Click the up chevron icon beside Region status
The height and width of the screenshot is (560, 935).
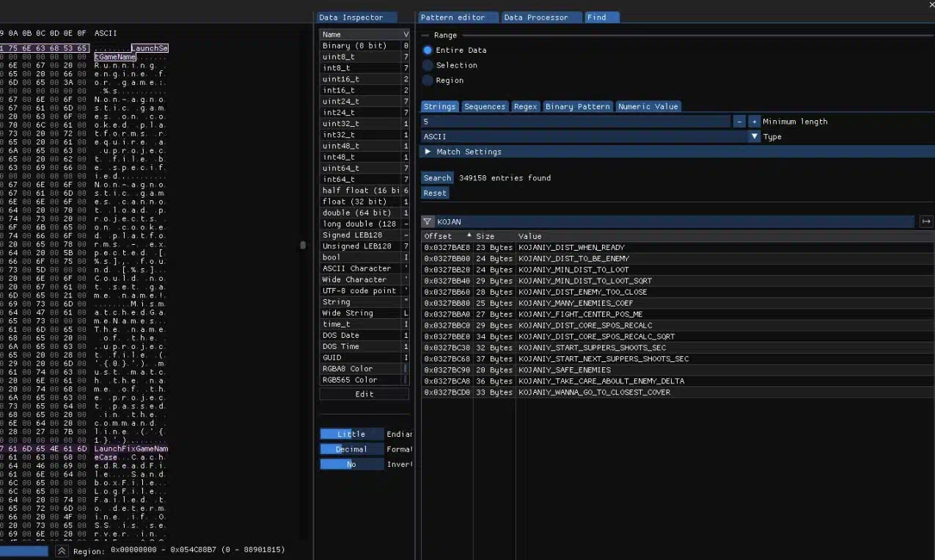click(x=62, y=550)
